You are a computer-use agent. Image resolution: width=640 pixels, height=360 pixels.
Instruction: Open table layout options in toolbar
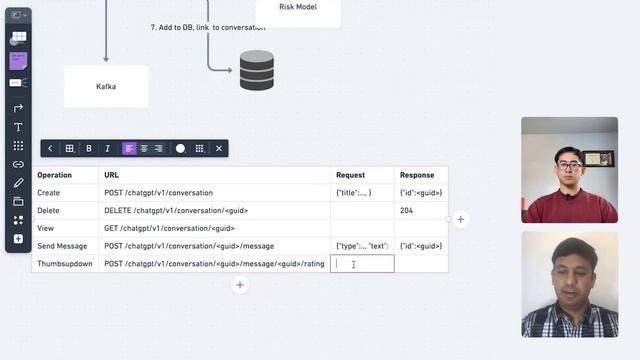click(x=69, y=149)
